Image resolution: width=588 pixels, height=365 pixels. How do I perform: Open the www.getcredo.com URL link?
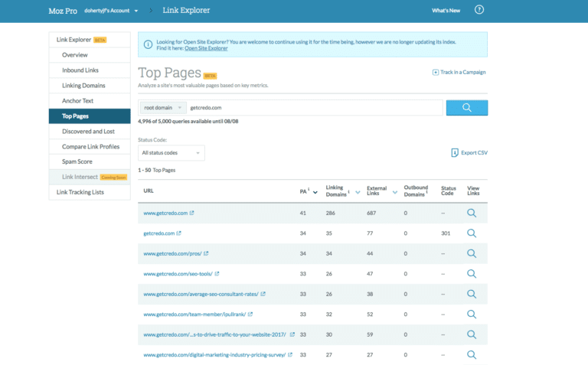point(165,213)
